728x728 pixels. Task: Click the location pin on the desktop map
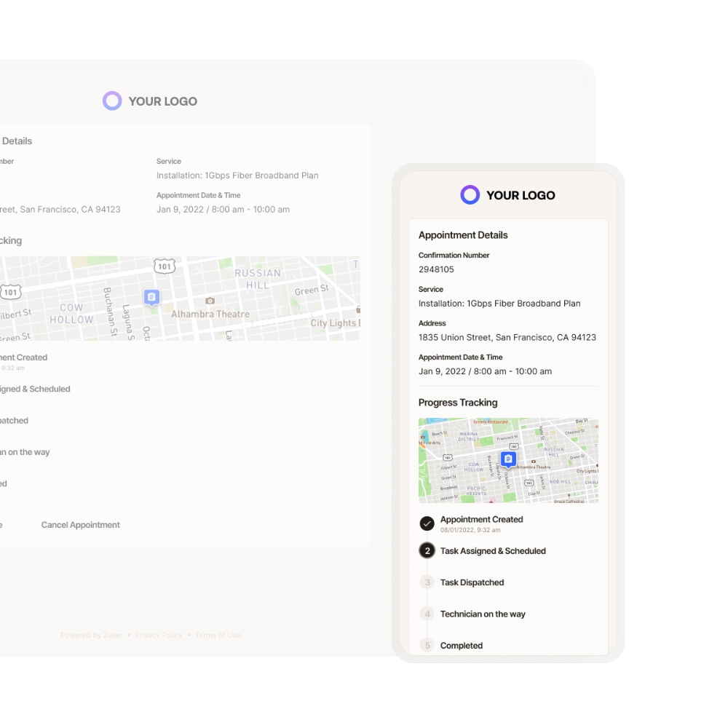click(x=151, y=298)
